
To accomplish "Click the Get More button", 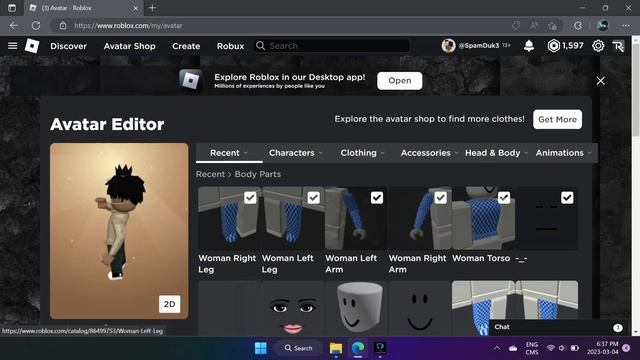I will click(557, 119).
